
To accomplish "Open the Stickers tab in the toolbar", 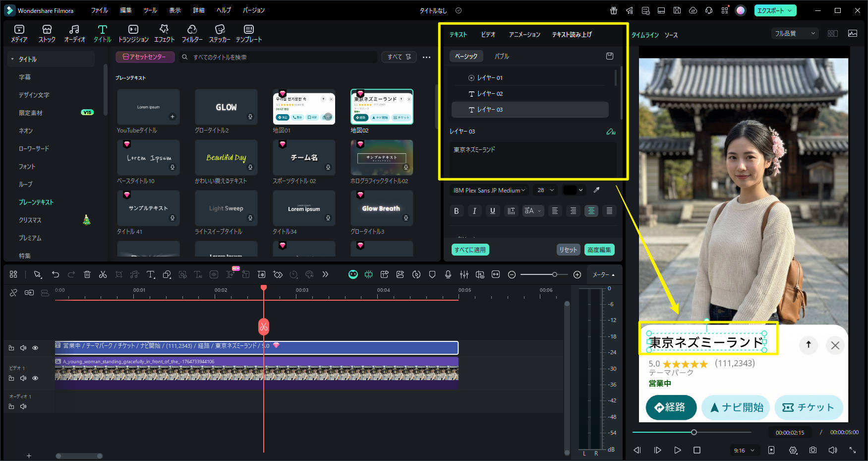I will coord(220,33).
